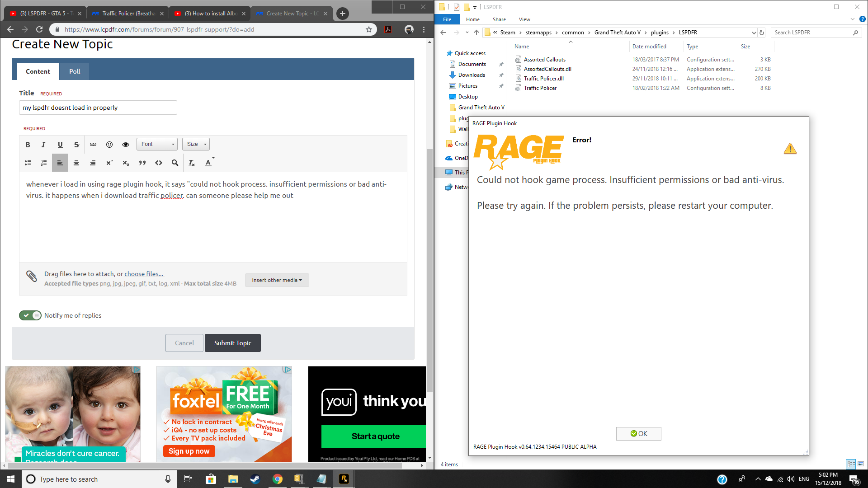Open the emoji picker
The width and height of the screenshot is (868, 488).
pos(109,145)
